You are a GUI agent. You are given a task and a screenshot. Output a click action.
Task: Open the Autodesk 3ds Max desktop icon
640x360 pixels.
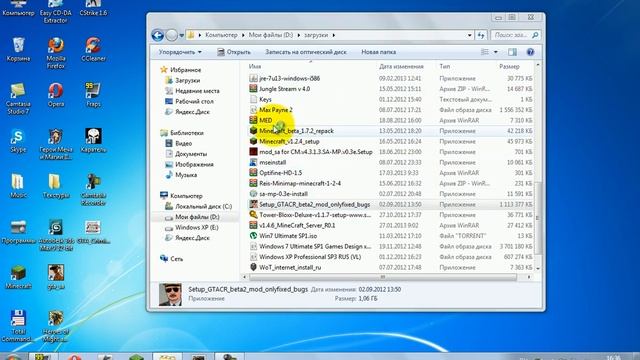(56, 235)
